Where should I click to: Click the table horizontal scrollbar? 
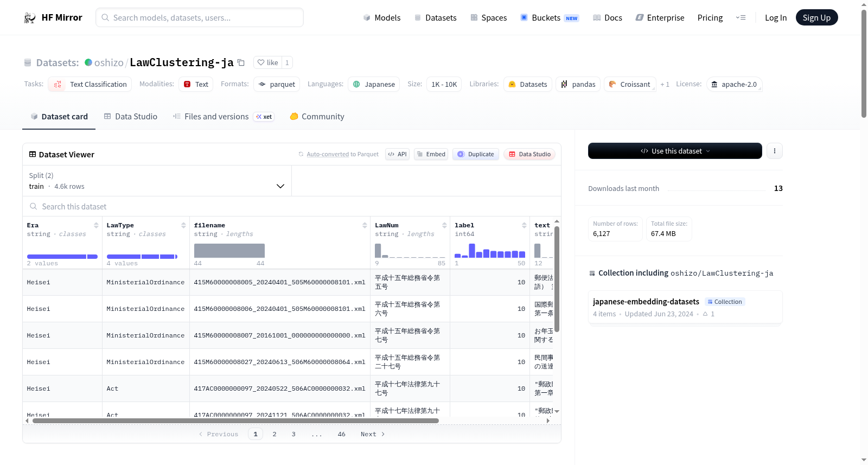[x=235, y=421]
